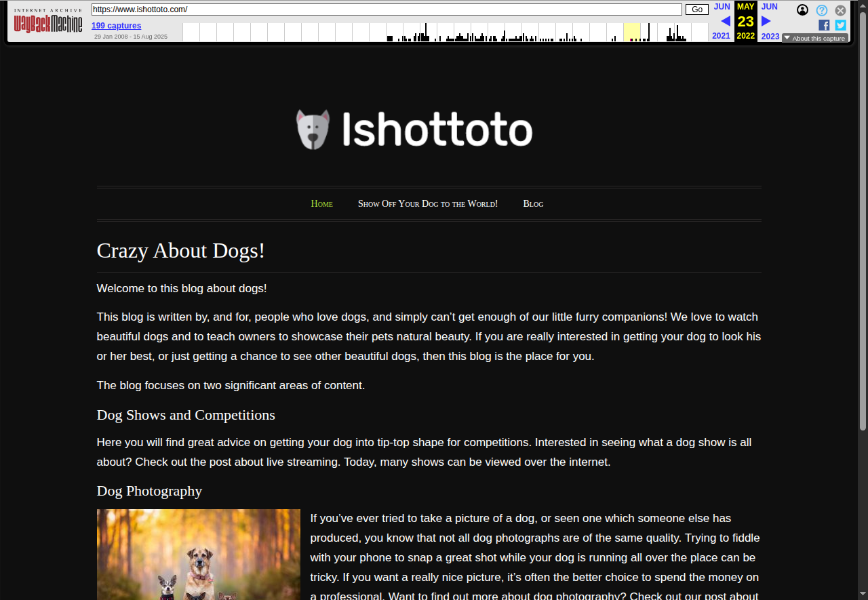
Task: Click the Wayback Machine logo
Action: 48,24
